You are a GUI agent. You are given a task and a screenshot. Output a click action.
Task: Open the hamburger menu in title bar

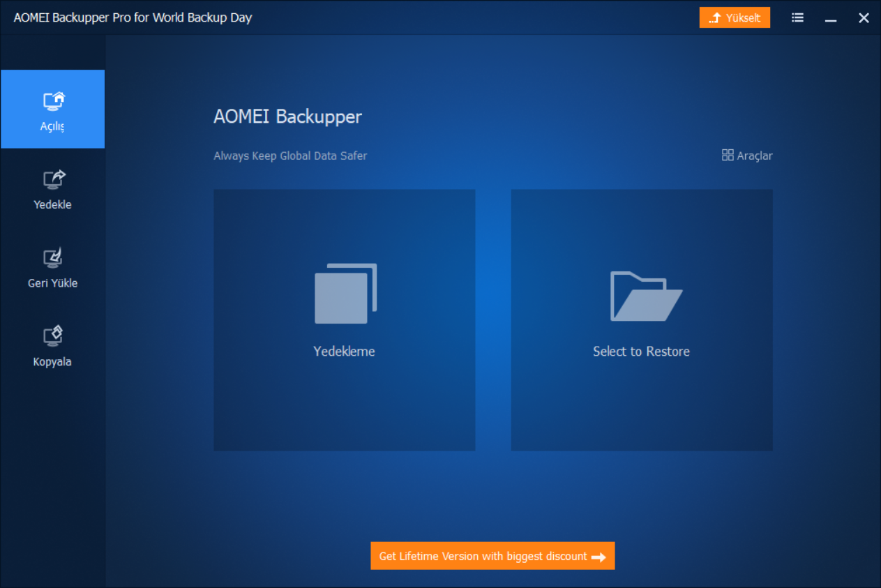pos(797,18)
